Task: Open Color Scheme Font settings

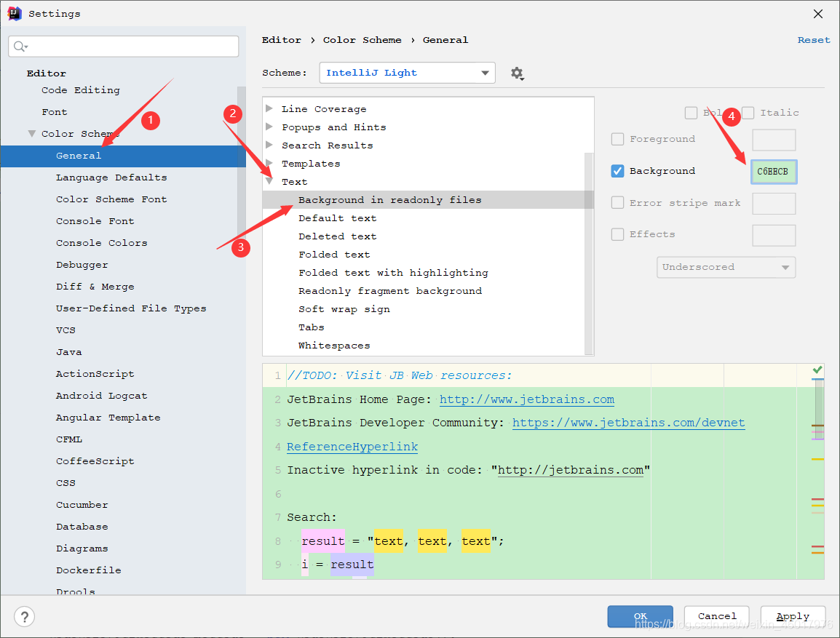Action: coord(111,199)
